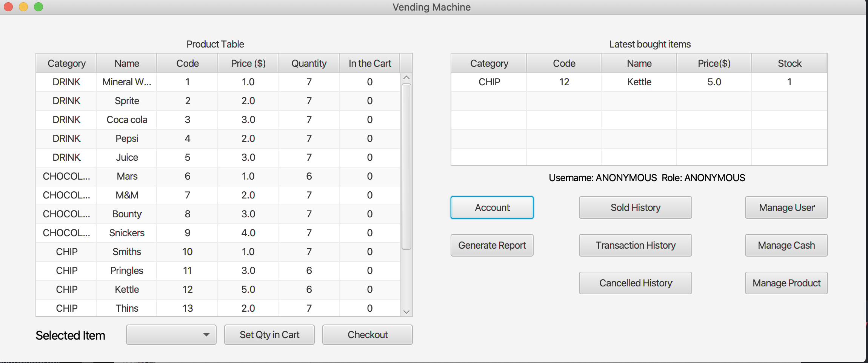Open the Selected Item dropdown
868x363 pixels.
point(171,335)
